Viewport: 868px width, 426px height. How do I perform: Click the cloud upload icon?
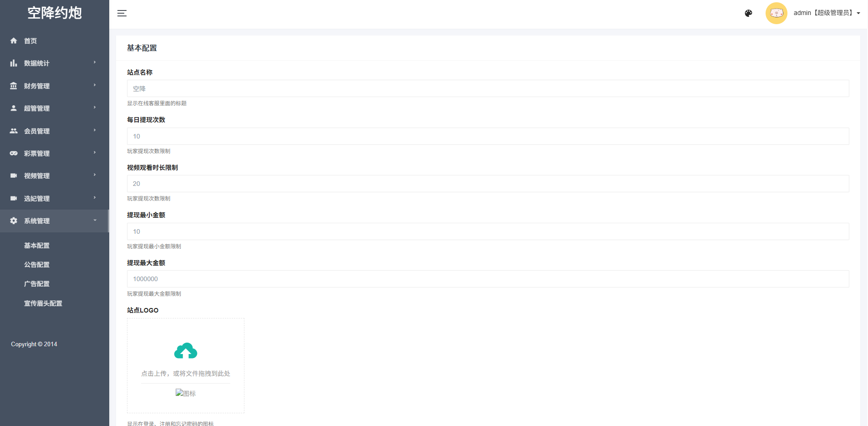[x=186, y=351]
